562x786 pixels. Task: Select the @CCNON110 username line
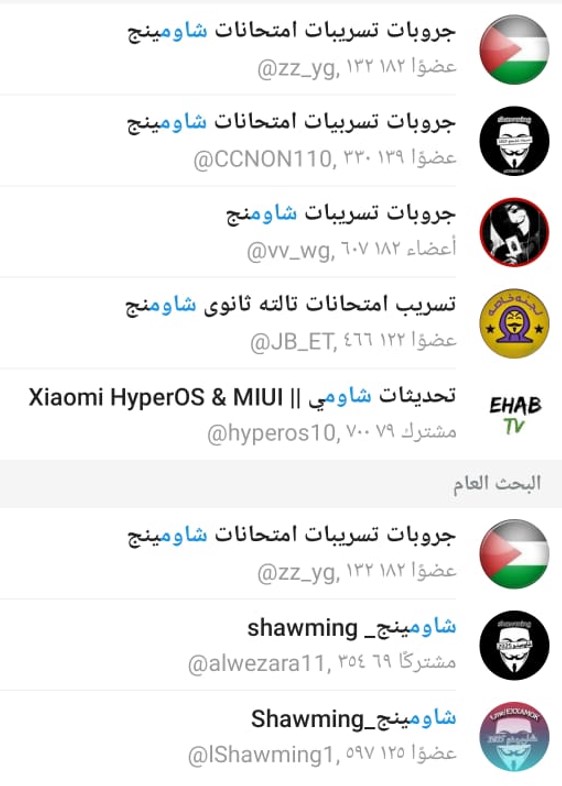click(x=325, y=158)
